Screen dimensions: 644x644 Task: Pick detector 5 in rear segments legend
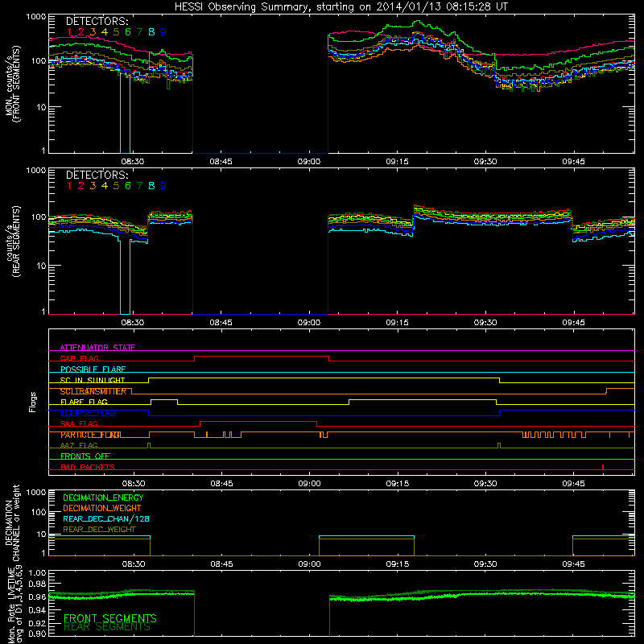(x=116, y=186)
